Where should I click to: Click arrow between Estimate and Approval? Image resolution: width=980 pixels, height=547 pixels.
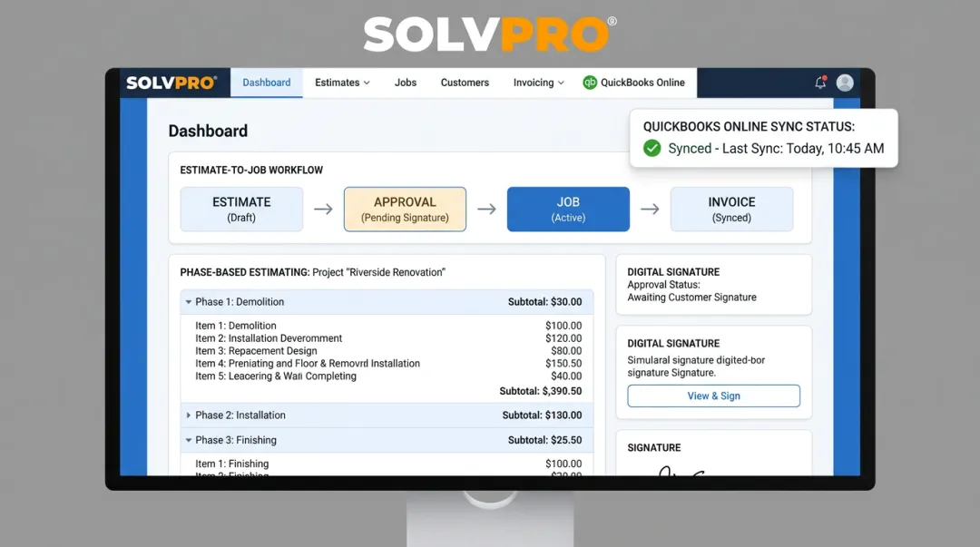(323, 209)
